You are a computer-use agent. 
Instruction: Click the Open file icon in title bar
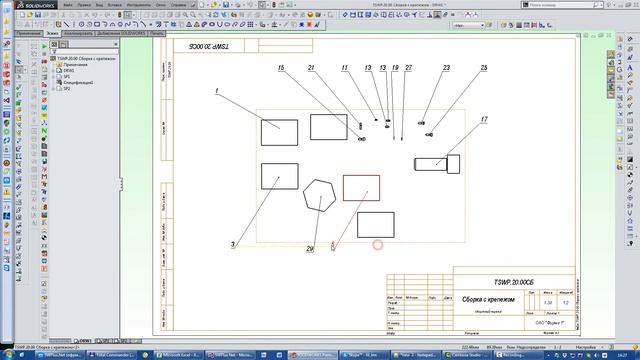tap(213, 5)
